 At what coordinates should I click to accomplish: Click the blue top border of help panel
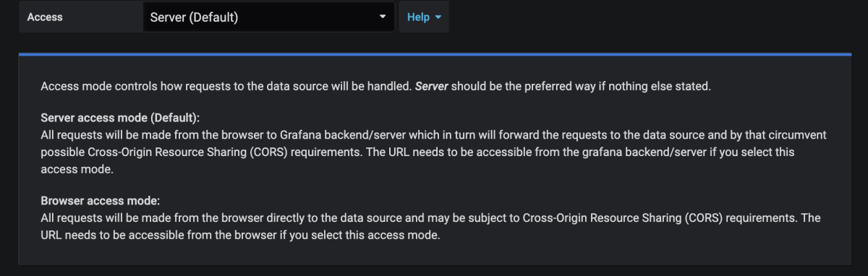[x=435, y=54]
